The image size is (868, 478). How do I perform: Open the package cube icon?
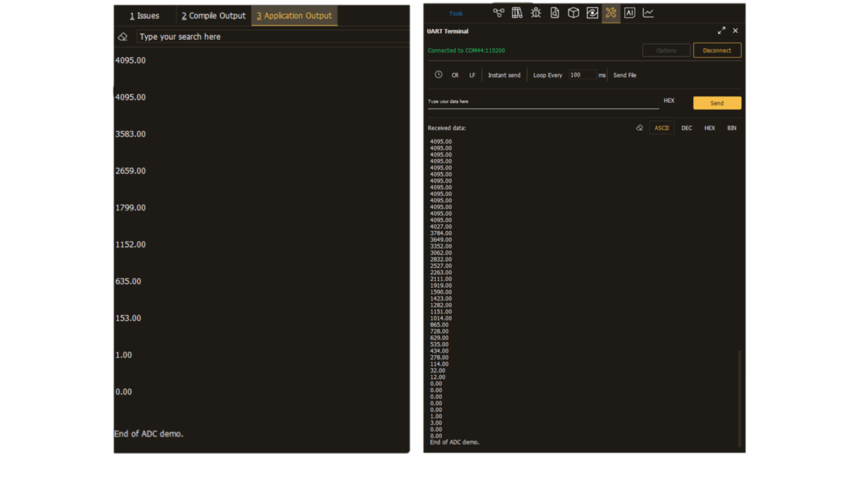[573, 13]
